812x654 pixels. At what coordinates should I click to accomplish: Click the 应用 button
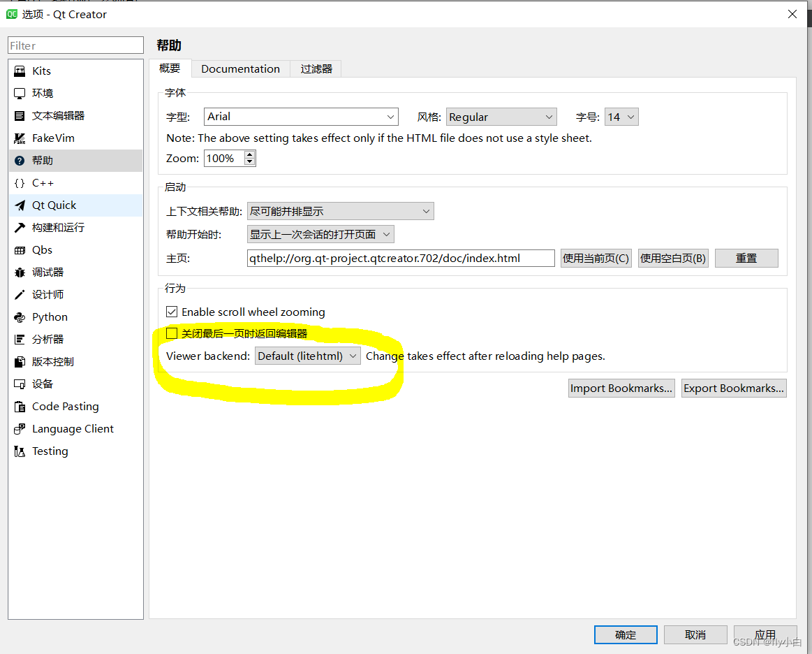(x=765, y=635)
